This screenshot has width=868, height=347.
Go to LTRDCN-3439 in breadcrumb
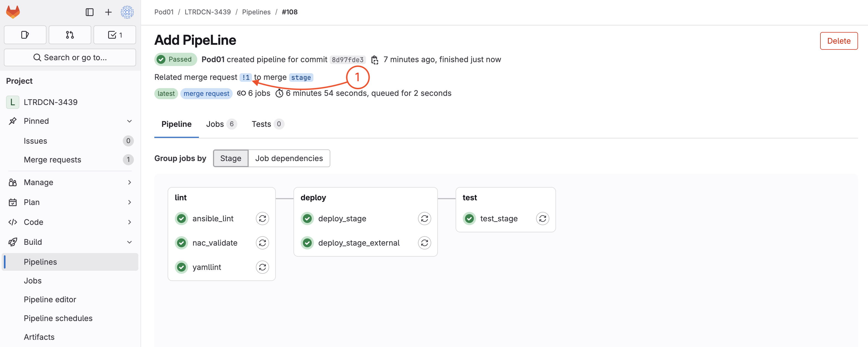click(x=207, y=12)
